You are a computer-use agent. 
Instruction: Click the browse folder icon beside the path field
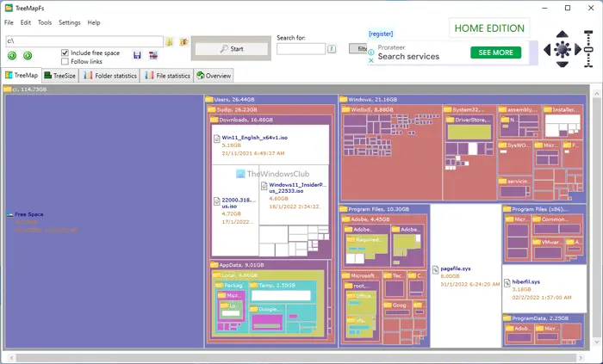point(169,42)
